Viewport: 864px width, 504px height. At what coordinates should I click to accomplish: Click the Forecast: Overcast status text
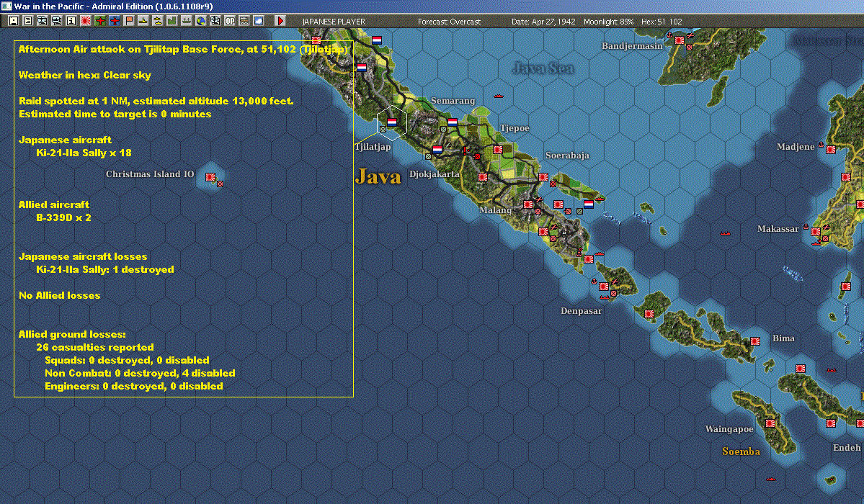click(449, 22)
